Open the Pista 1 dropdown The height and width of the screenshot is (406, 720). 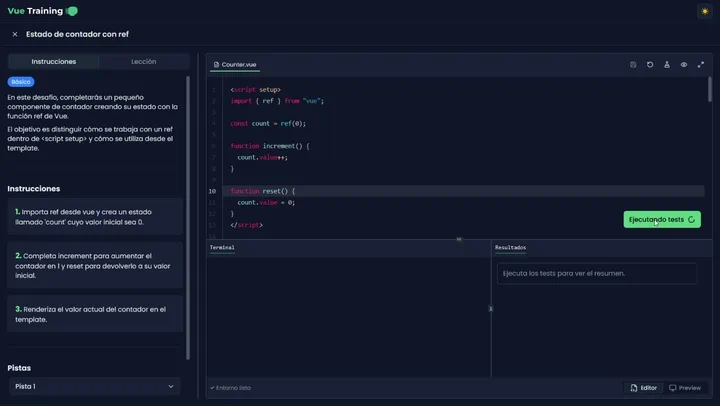95,386
